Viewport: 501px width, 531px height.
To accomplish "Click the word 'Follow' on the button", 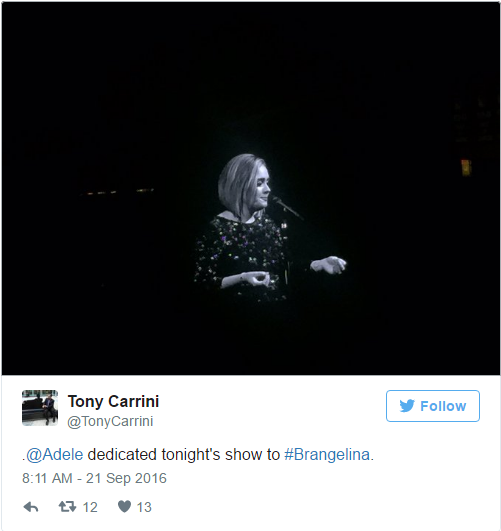I will pyautogui.click(x=443, y=406).
